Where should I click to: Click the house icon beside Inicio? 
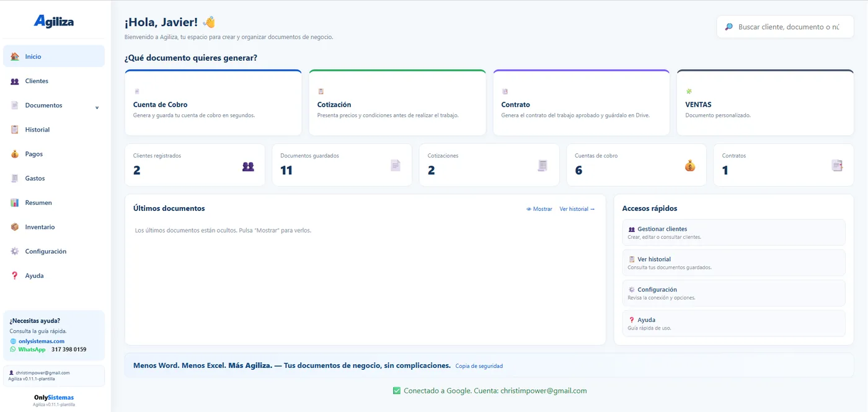[x=15, y=56]
